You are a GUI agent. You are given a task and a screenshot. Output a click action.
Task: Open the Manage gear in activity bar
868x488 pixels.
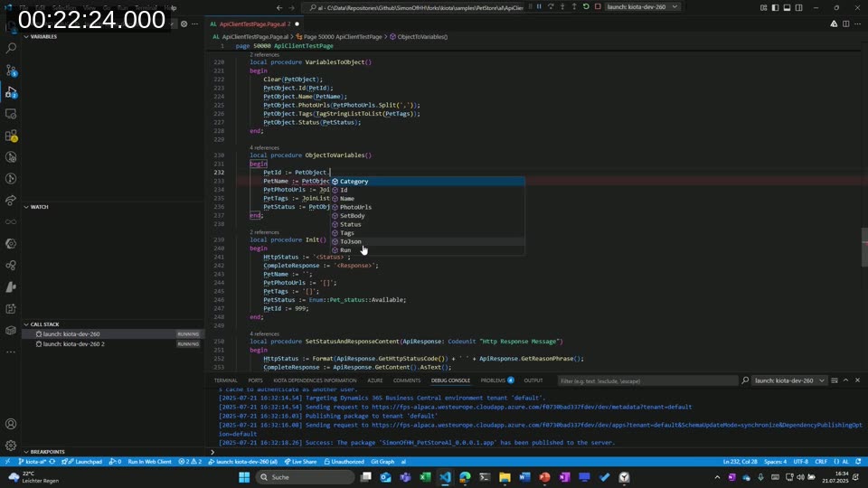[11, 446]
